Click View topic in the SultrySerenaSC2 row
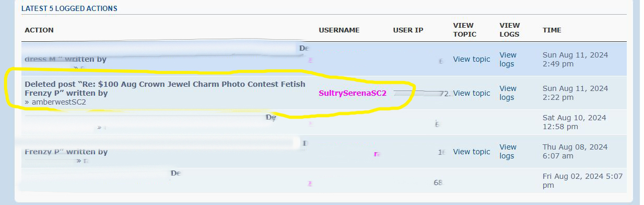644x205 pixels. (472, 93)
